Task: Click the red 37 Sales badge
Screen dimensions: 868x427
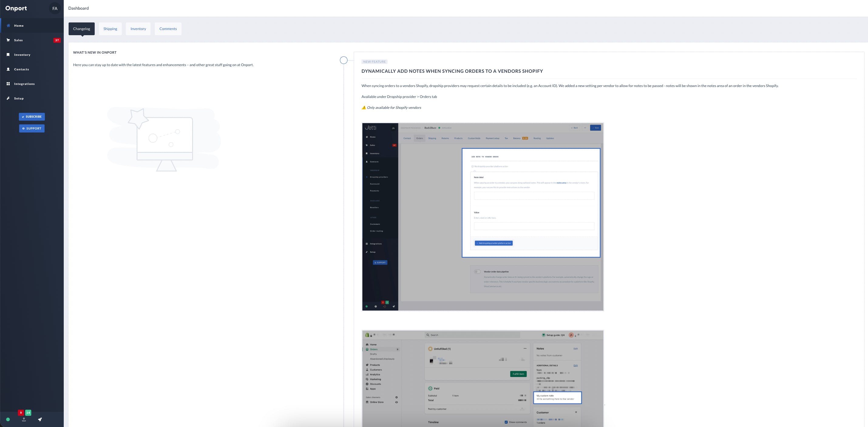Action: [57, 40]
